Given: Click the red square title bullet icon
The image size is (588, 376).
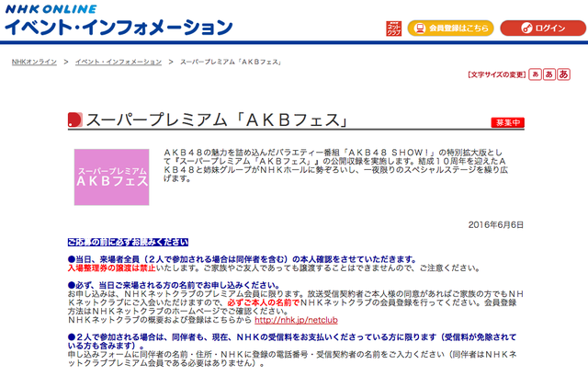Looking at the screenshot, I should [x=75, y=120].
